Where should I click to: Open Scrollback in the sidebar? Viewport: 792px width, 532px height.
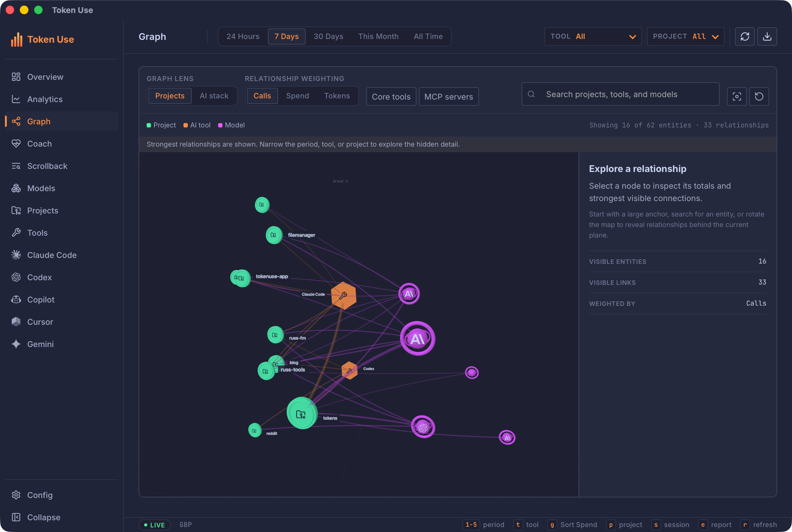[x=62, y=166]
